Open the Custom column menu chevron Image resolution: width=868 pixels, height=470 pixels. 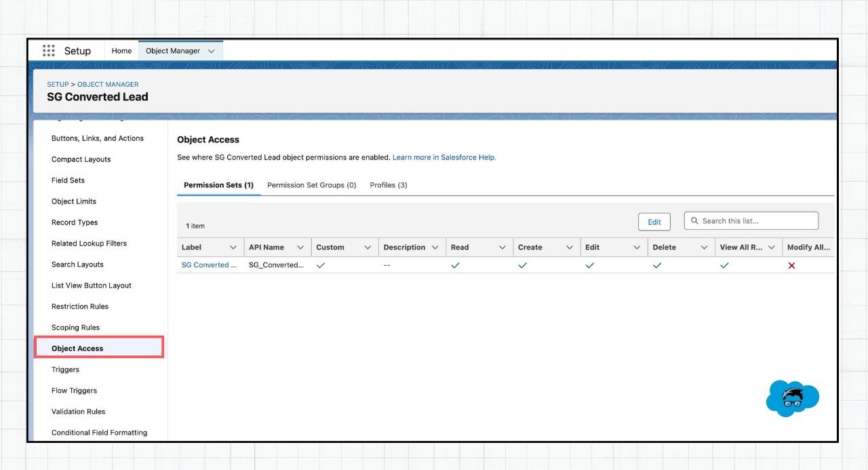[x=368, y=248]
